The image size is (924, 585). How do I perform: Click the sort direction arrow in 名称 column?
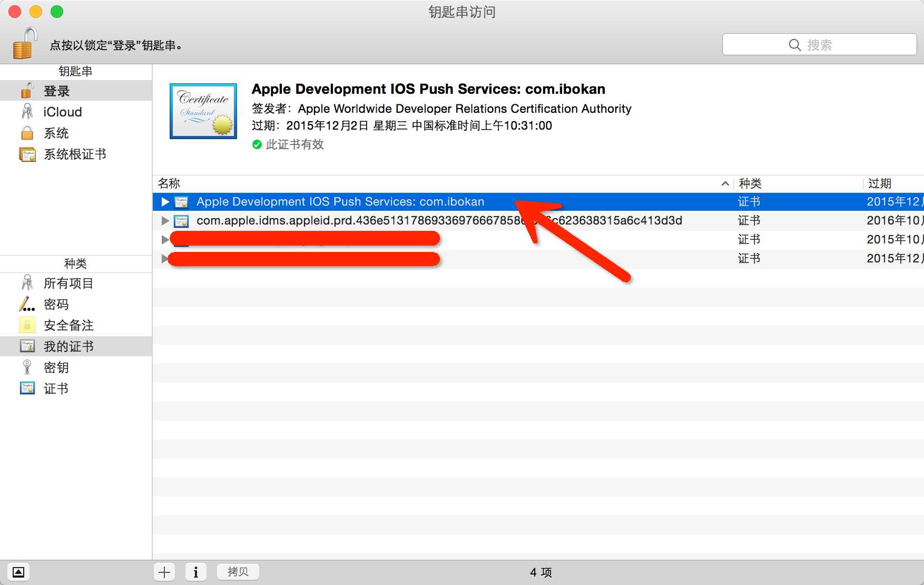click(725, 183)
